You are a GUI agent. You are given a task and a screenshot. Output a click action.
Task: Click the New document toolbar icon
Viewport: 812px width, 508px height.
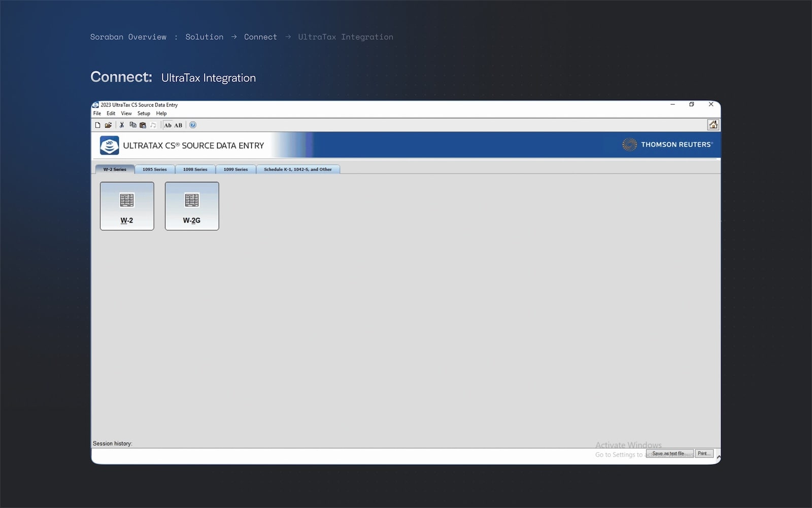coord(97,125)
